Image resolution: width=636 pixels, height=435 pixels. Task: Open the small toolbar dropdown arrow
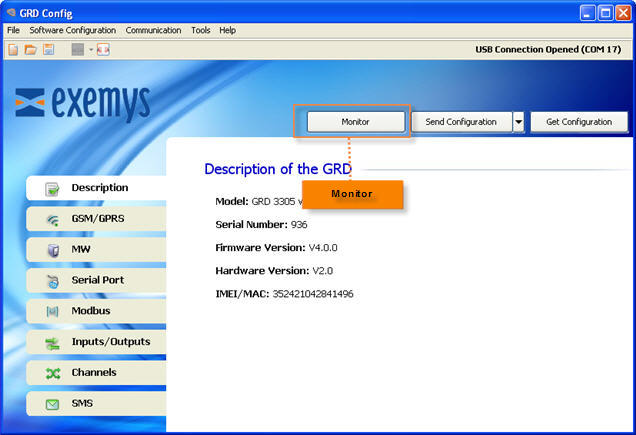click(91, 50)
